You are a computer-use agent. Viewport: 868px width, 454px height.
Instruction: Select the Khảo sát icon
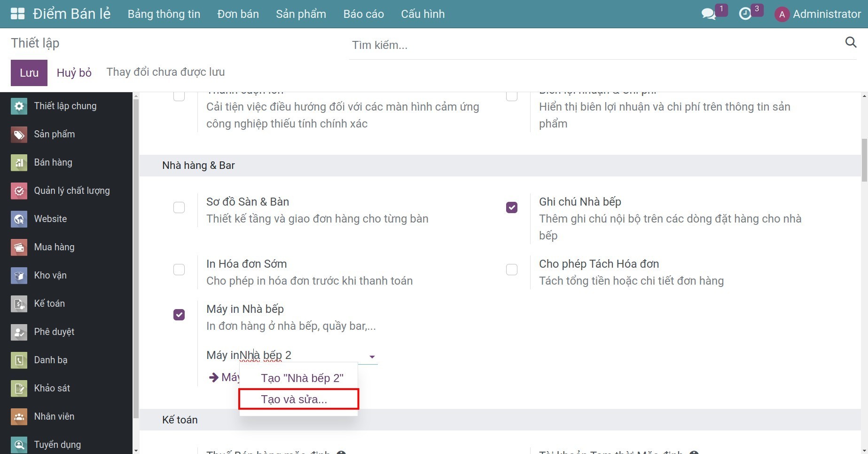(19, 388)
